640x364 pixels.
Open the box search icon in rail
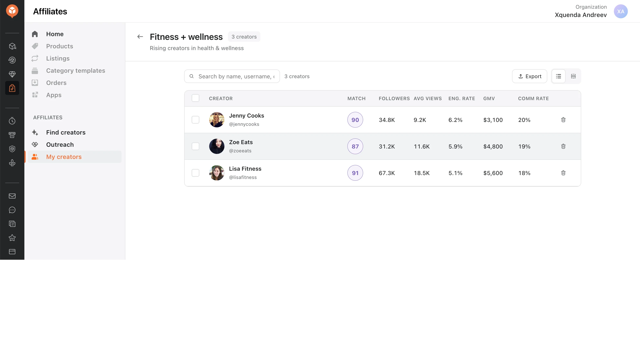point(12,46)
